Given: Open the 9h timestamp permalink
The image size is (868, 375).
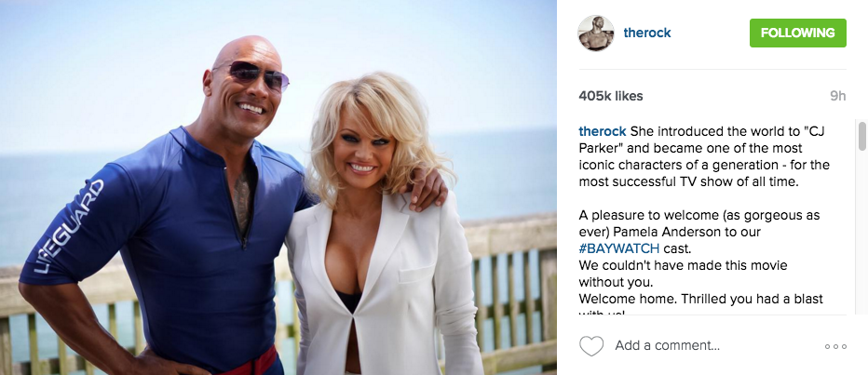Looking at the screenshot, I should 837,96.
